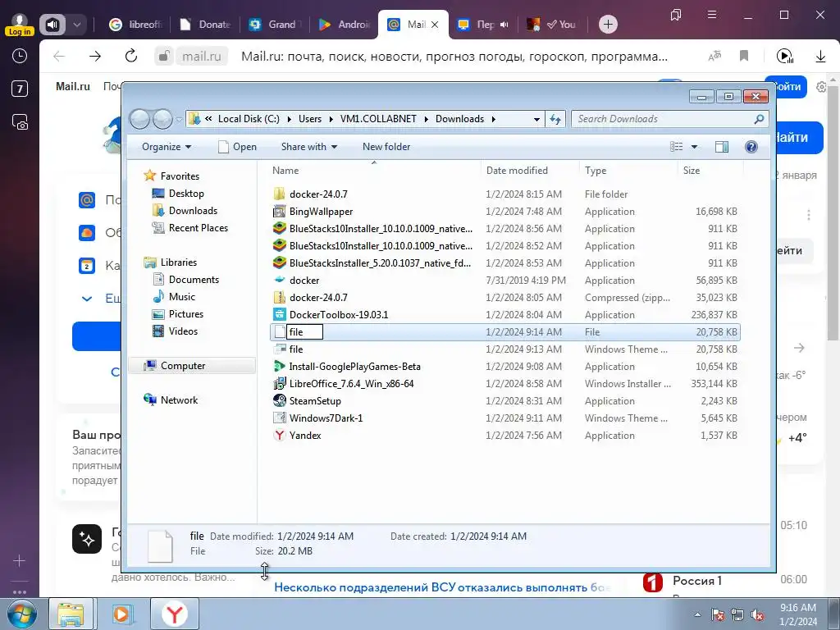Open the Windows Start orb

[x=22, y=614]
